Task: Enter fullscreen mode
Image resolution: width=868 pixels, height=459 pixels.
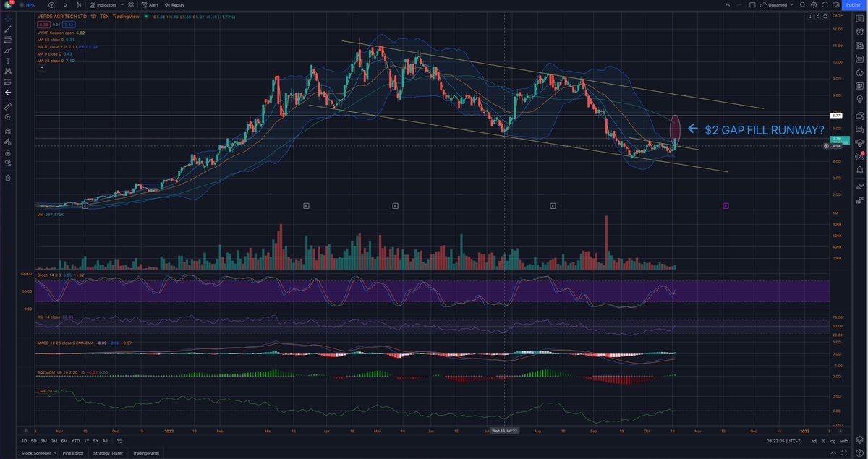Action: [x=825, y=5]
